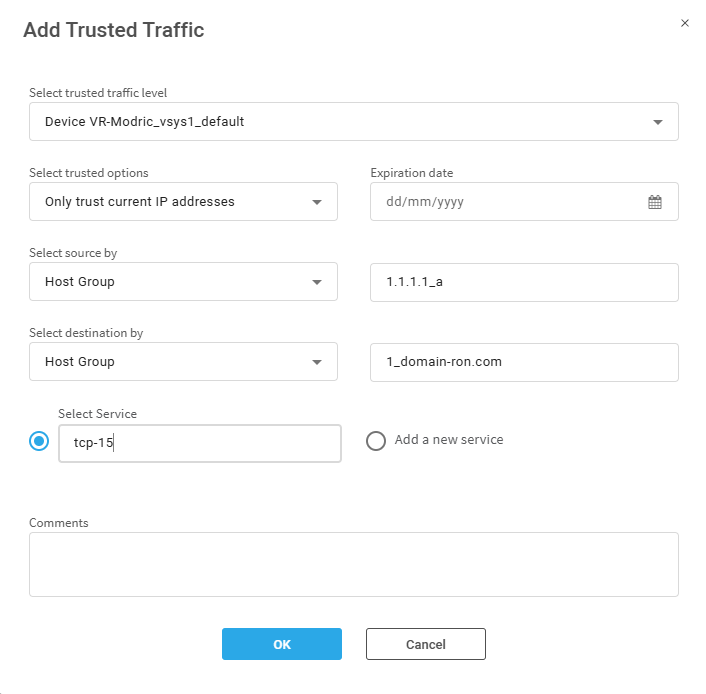This screenshot has height=694, width=706.
Task: Click the tcp-15 service input box
Action: pos(200,443)
